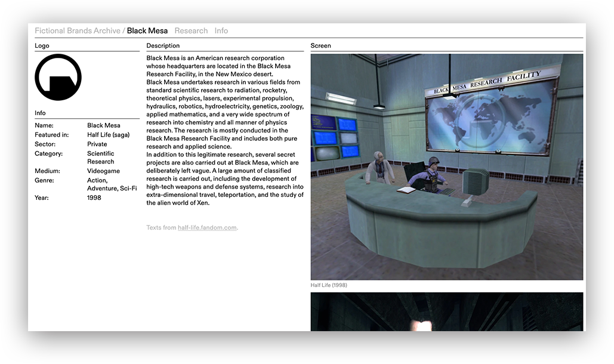The width and height of the screenshot is (614, 364).
Task: Open the Fictional Brands Archive home link
Action: point(78,30)
